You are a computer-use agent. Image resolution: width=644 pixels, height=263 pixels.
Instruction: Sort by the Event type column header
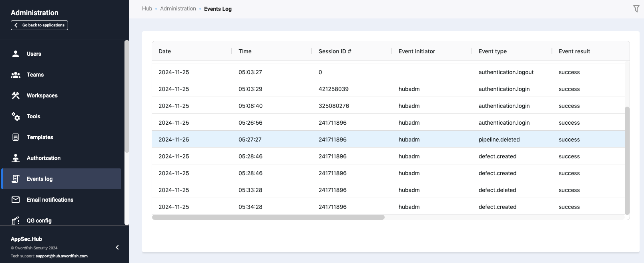coord(493,51)
